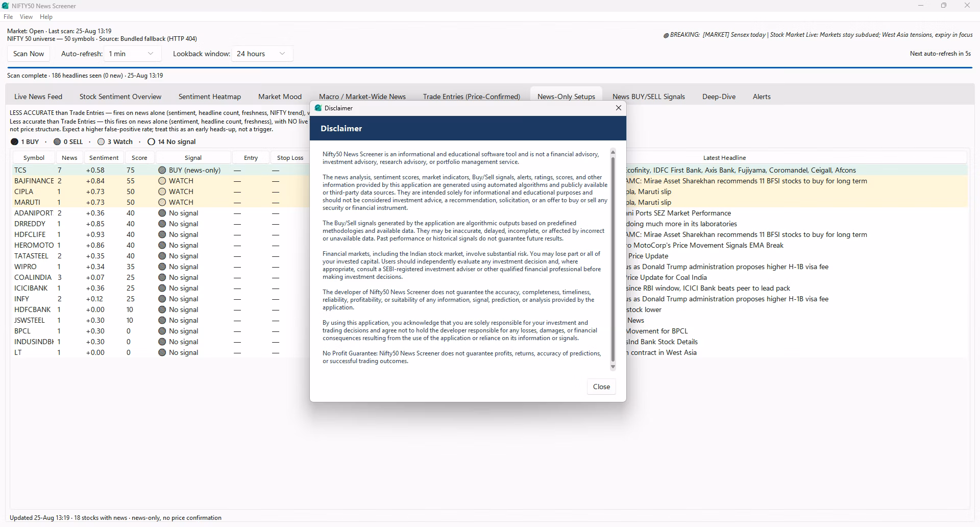Click the Disclaimer dialog title app icon
980x527 pixels.
318,108
